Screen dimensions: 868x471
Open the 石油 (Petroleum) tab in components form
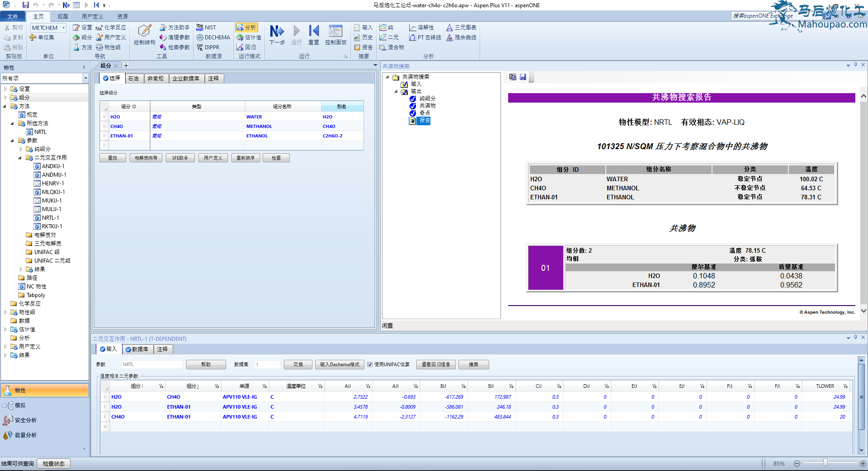[133, 79]
